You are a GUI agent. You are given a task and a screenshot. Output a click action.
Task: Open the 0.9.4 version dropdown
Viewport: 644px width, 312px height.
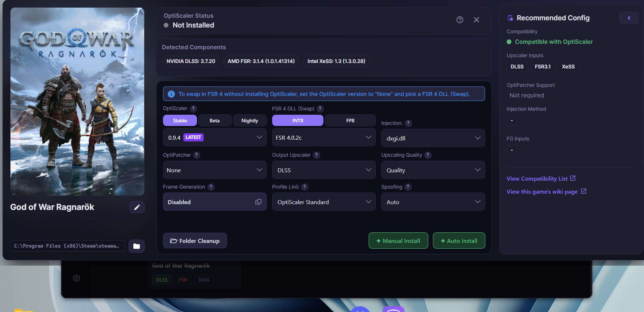[x=215, y=138]
